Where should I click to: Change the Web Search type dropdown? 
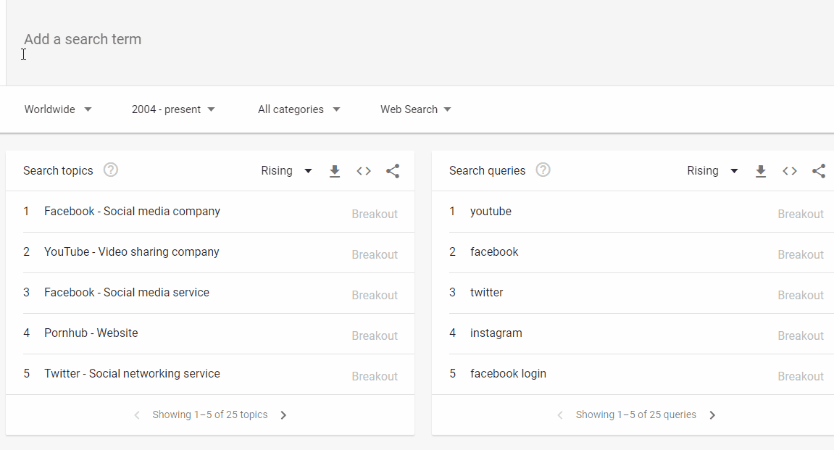coord(415,109)
